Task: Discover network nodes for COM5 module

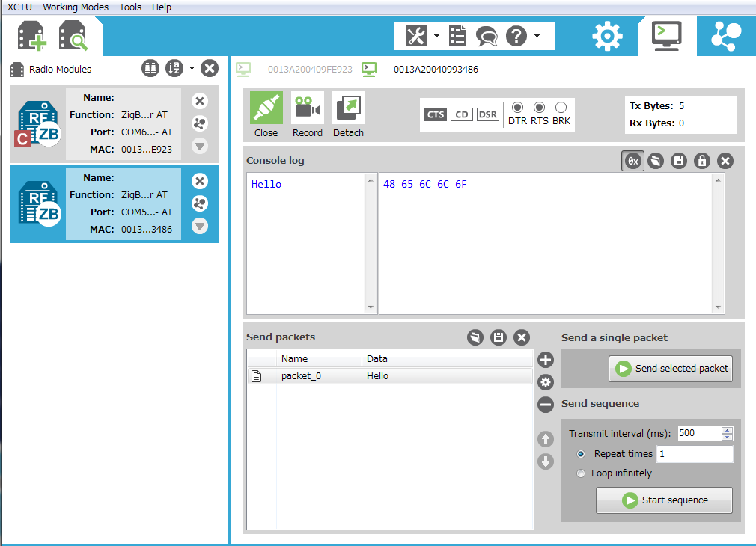Action: [200, 203]
